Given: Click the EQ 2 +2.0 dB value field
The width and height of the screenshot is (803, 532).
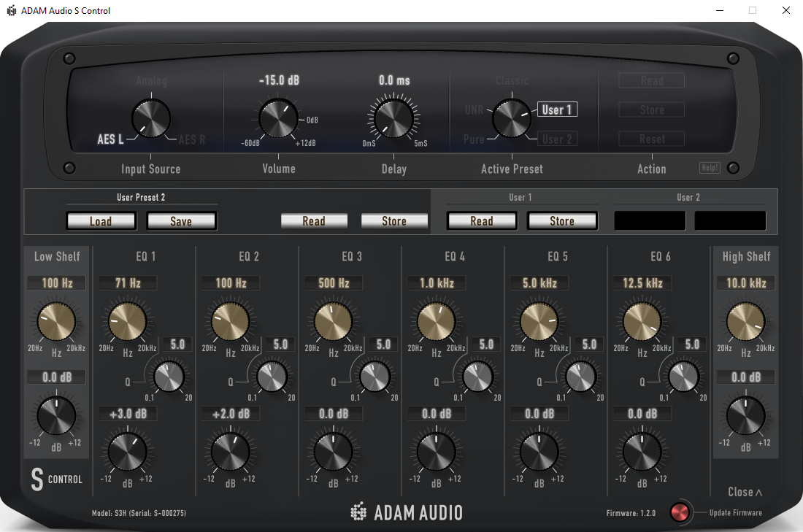Looking at the screenshot, I should click(231, 413).
